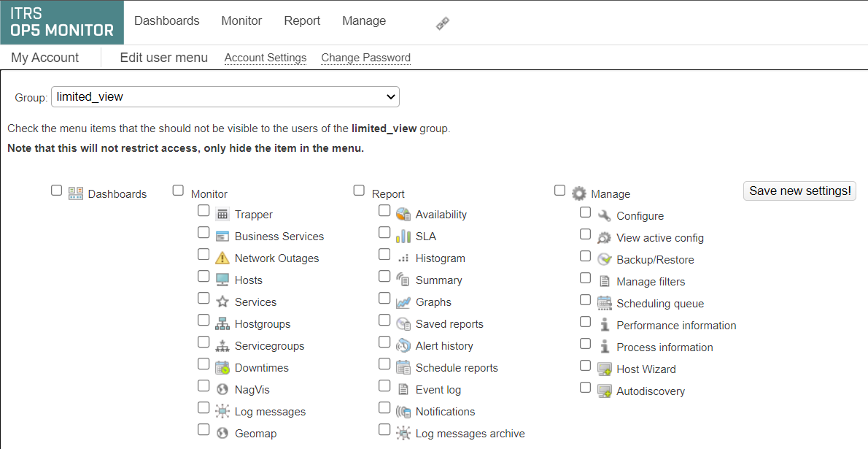The image size is (868, 449).
Task: Click the Geomap globe icon
Action: 222,434
